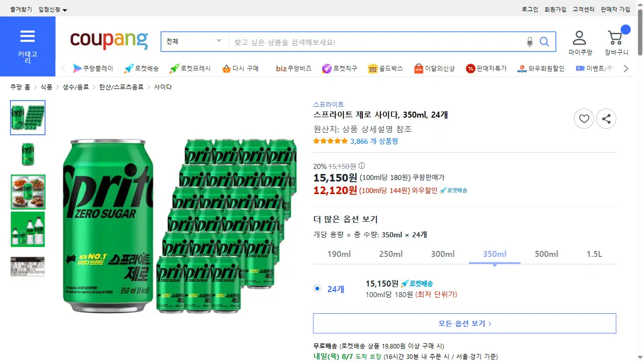Screen dimensions: 644x362
Task: Open 골드박스 shortcut
Action: click(385, 68)
